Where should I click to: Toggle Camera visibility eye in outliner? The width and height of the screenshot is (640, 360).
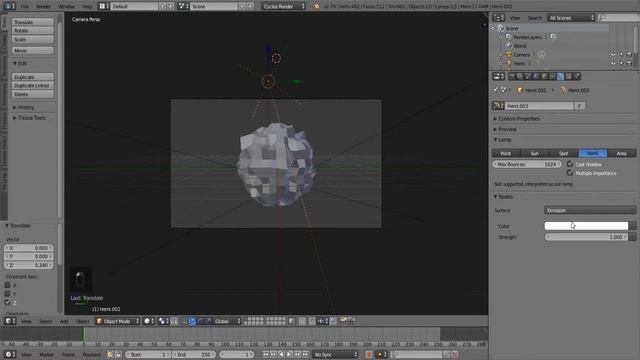(x=613, y=54)
